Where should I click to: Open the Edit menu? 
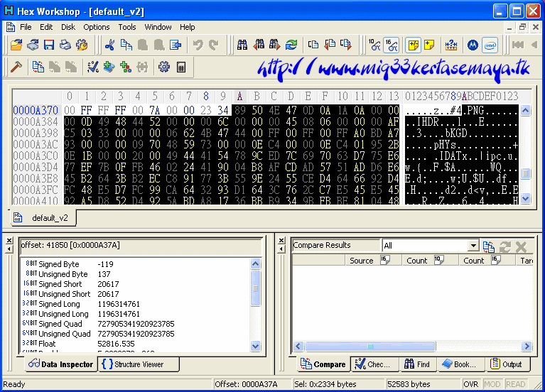[x=46, y=27]
